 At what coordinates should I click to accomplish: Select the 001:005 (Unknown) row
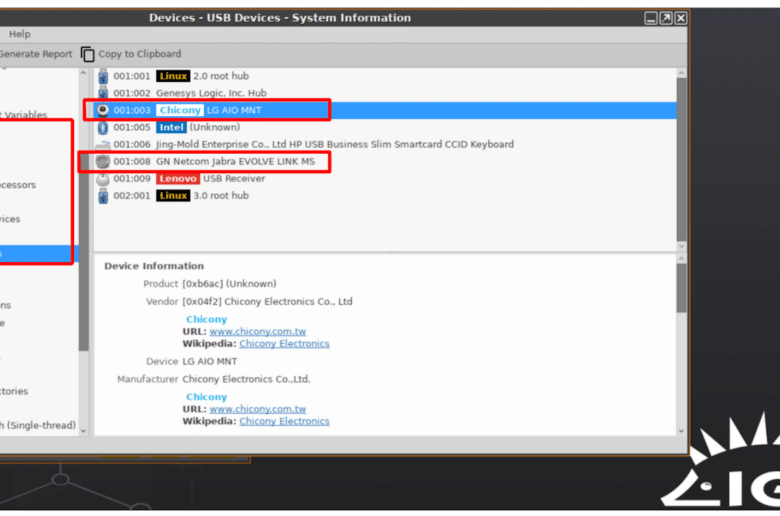click(385, 127)
